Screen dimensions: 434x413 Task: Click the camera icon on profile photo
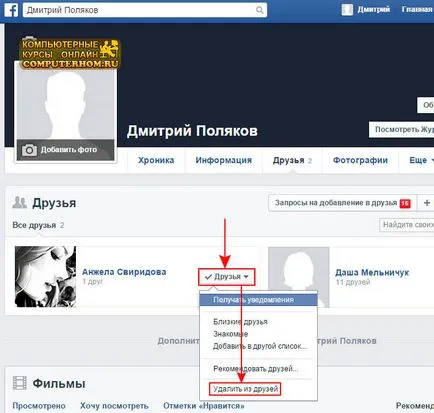[x=29, y=150]
